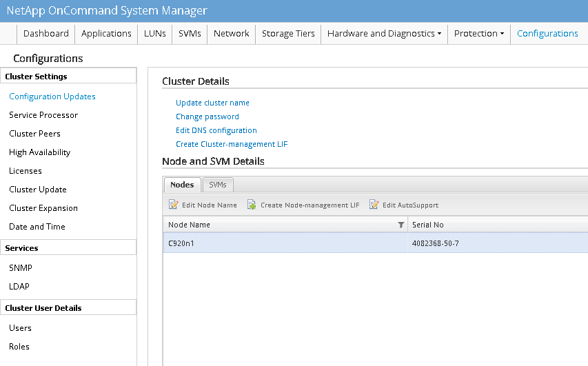The image size is (588, 366).
Task: Open the LUNs tab
Action: coord(155,33)
